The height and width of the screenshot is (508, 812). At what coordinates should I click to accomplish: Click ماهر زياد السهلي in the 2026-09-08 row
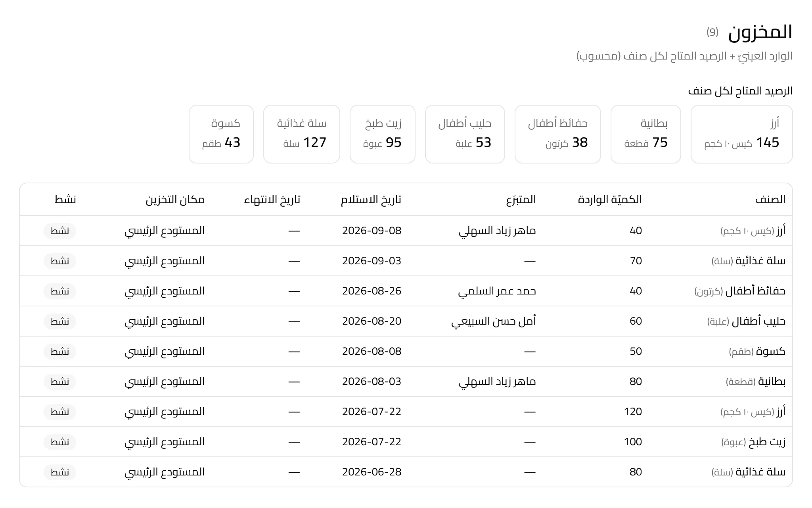[497, 231]
